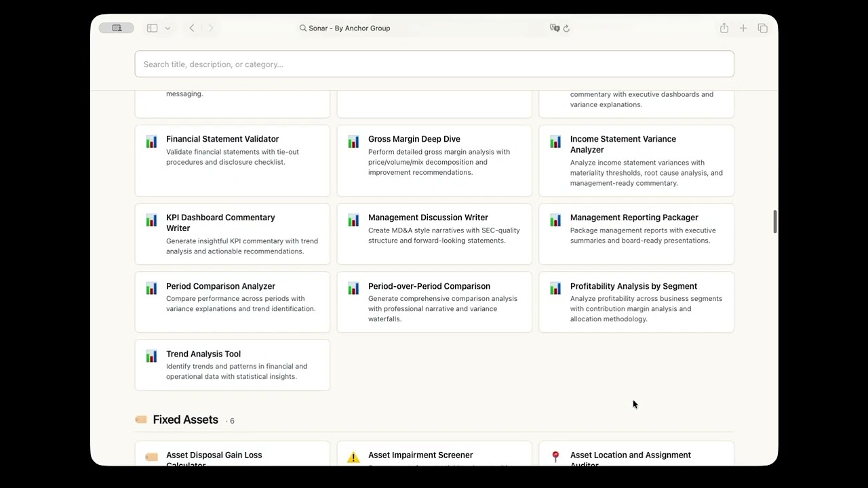Click the browser Share icon
Screen dimensions: 868x488
724,28
